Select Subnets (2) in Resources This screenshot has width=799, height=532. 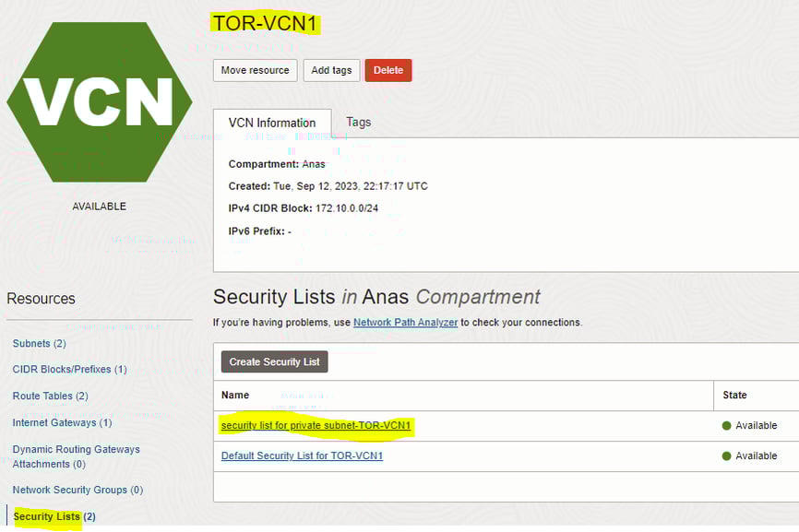(40, 344)
